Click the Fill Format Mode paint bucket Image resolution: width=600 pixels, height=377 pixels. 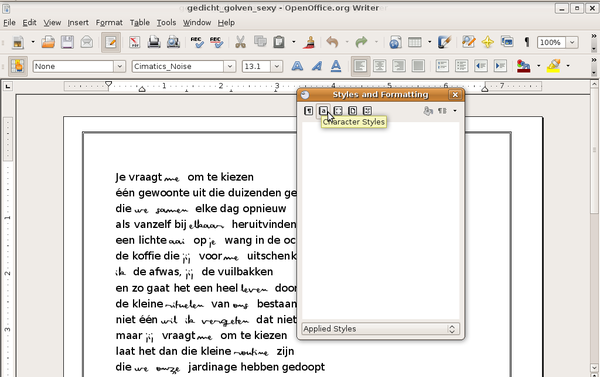(x=428, y=111)
